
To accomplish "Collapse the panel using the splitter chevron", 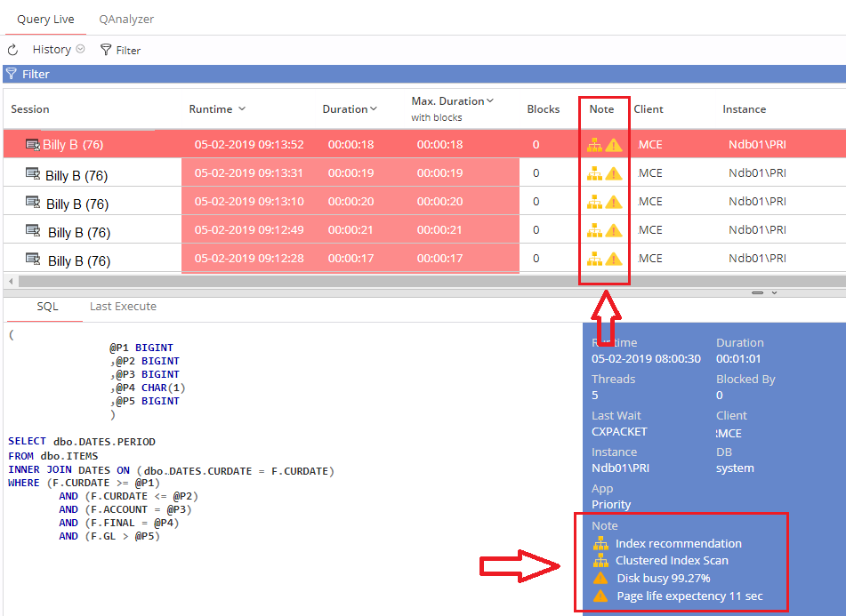I will pyautogui.click(x=774, y=292).
